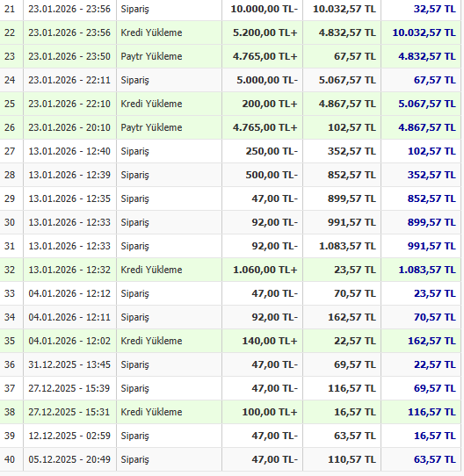Click Kredi Yükleme in row 22

tap(151, 32)
